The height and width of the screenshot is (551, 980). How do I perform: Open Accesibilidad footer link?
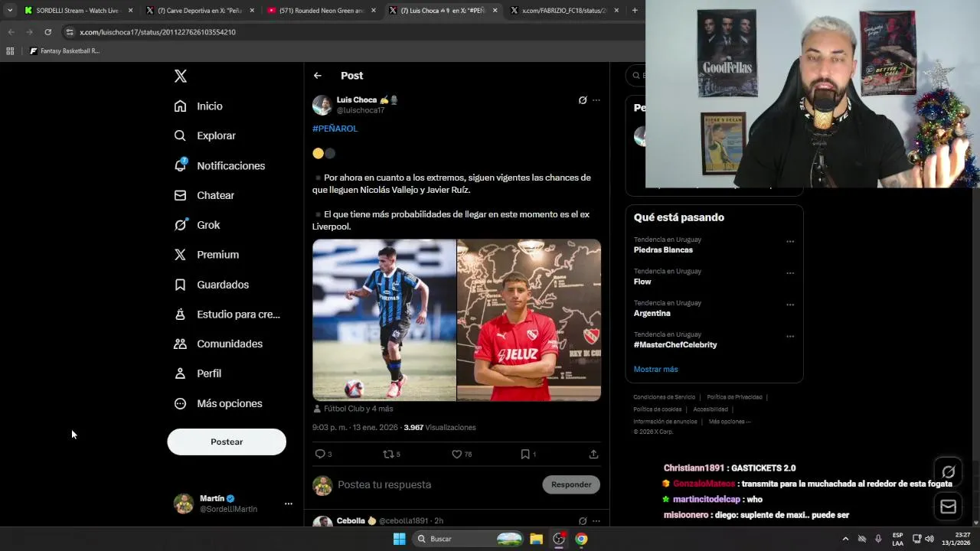pyautogui.click(x=710, y=409)
